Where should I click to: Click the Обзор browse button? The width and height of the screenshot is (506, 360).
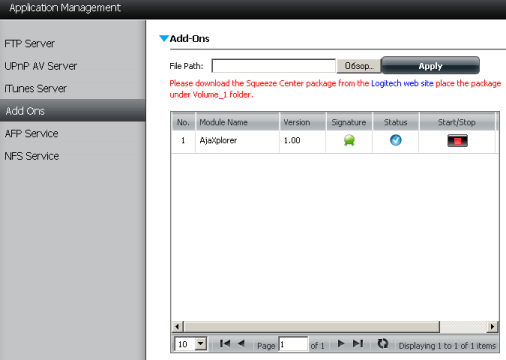358,66
